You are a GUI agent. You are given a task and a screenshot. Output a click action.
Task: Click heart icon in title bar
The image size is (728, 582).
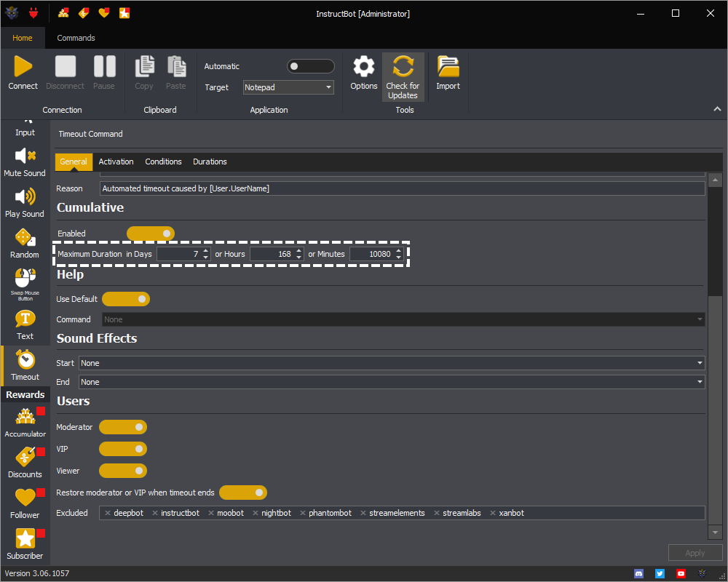(x=104, y=13)
